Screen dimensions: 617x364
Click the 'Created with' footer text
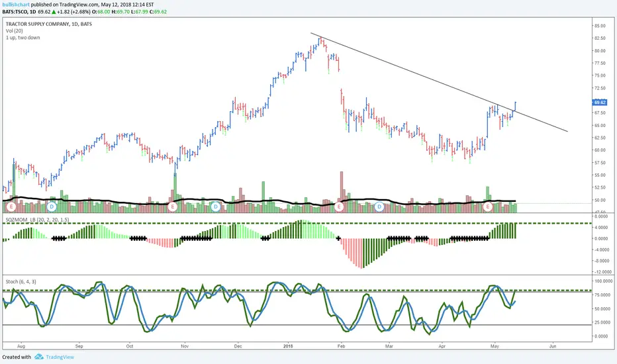(x=17, y=357)
